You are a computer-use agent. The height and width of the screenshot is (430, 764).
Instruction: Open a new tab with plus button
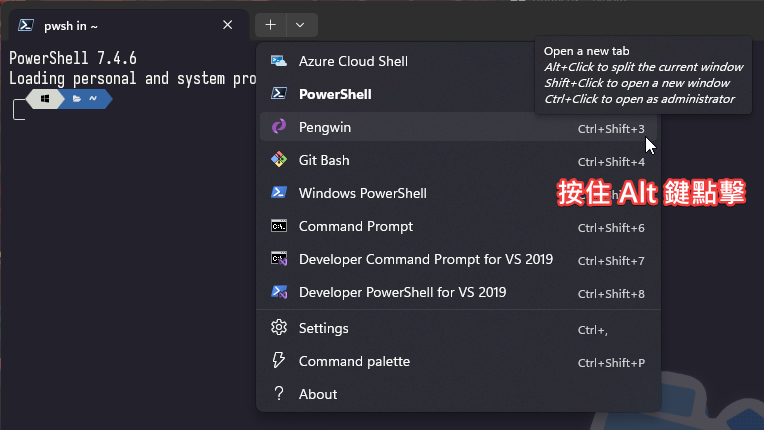tap(271, 24)
